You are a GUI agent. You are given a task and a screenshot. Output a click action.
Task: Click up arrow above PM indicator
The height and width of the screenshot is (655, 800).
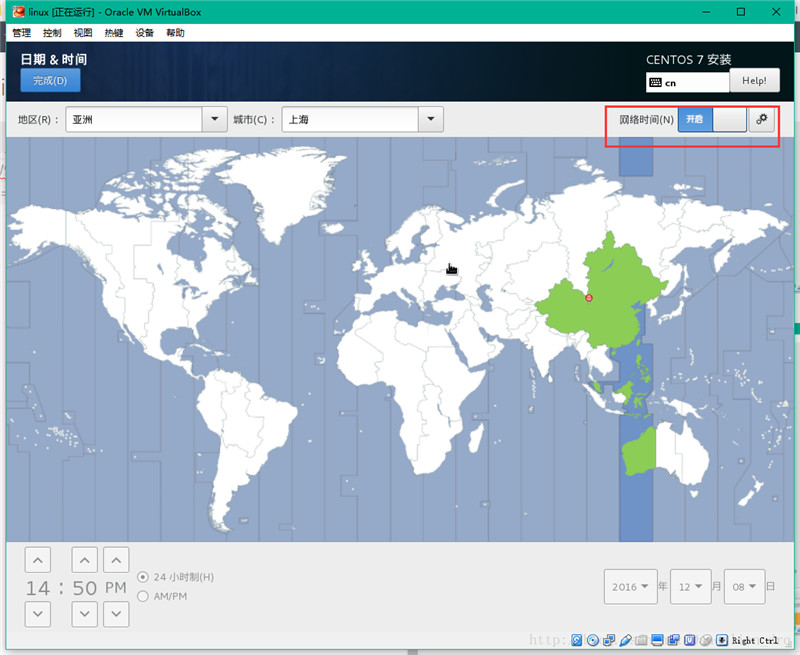[116, 560]
